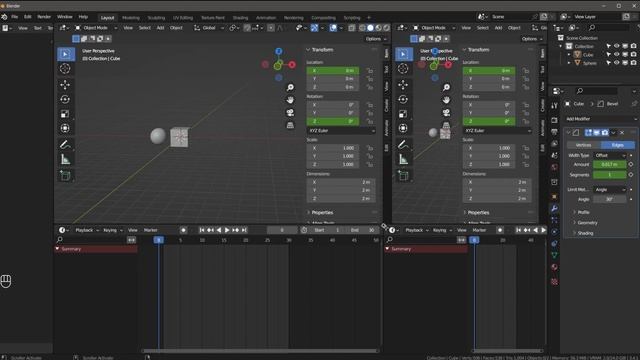Select the Transform tool in left viewport
The image size is (640, 360).
65,128
